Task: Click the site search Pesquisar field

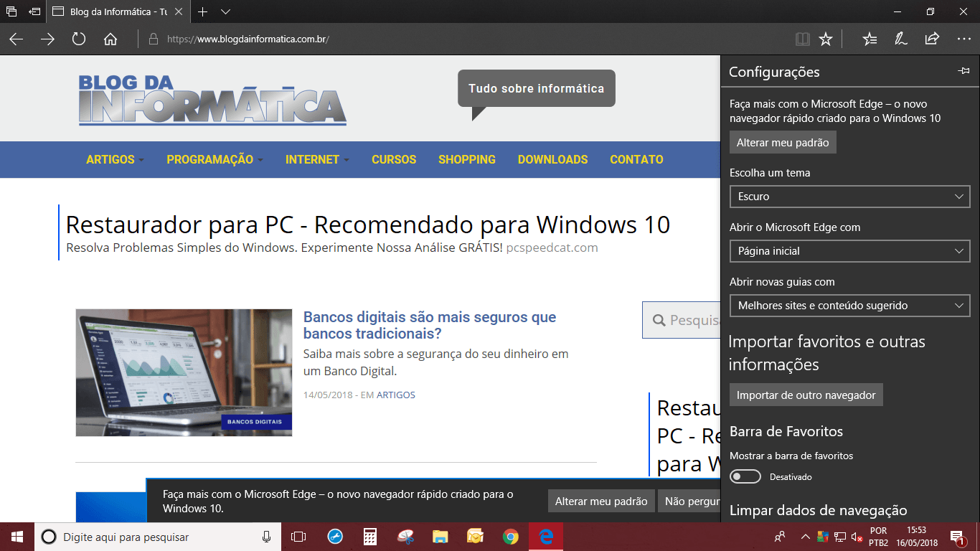Action: (682, 320)
